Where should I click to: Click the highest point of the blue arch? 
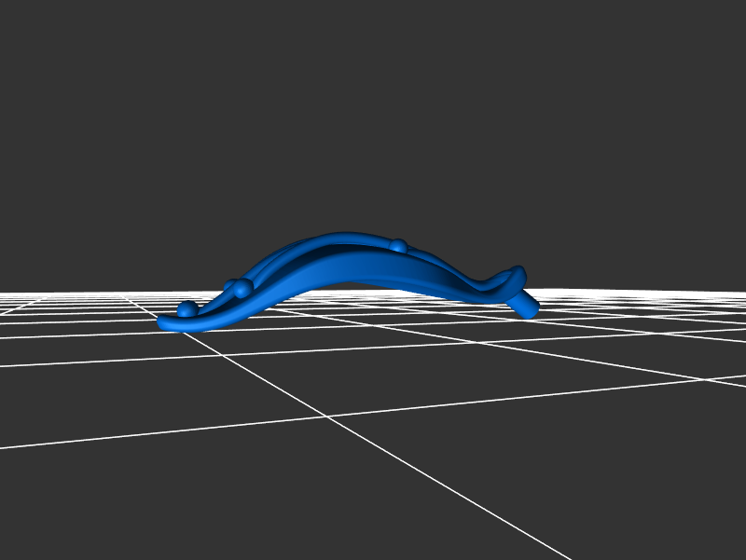(345, 235)
